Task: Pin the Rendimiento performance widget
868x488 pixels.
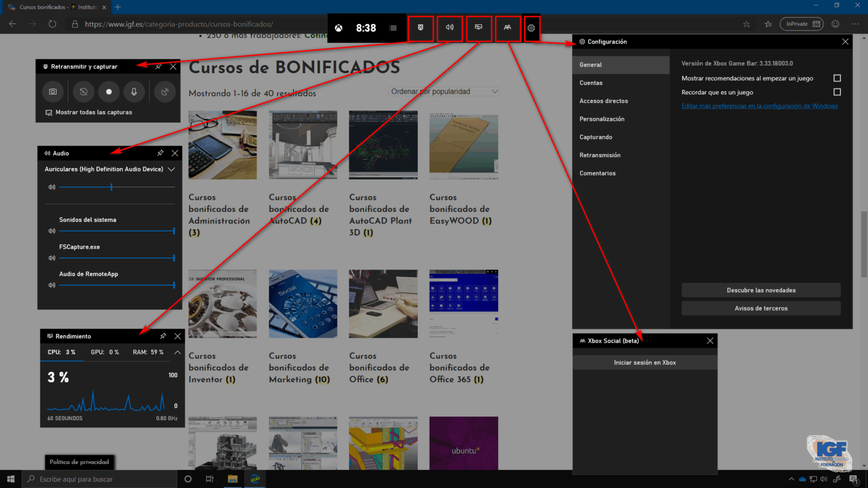Action: 163,336
